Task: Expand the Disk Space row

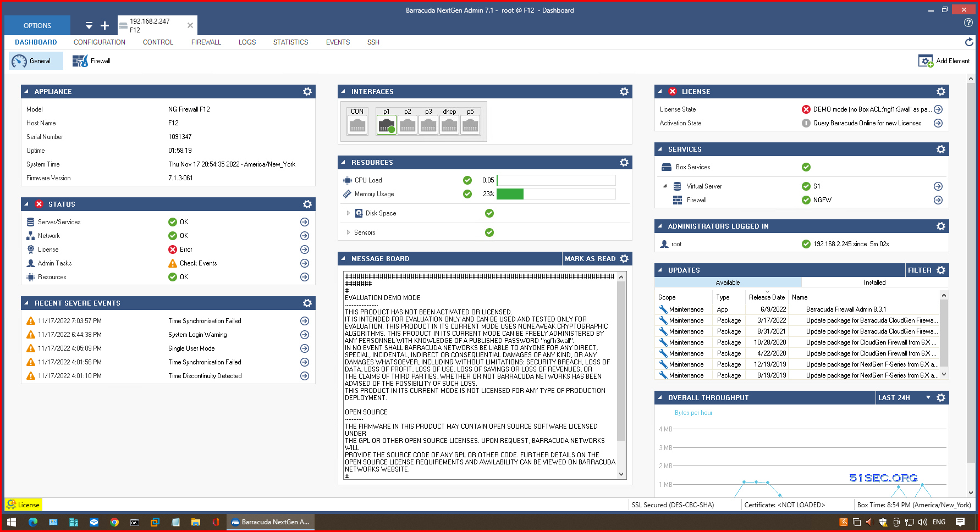Action: [348, 213]
